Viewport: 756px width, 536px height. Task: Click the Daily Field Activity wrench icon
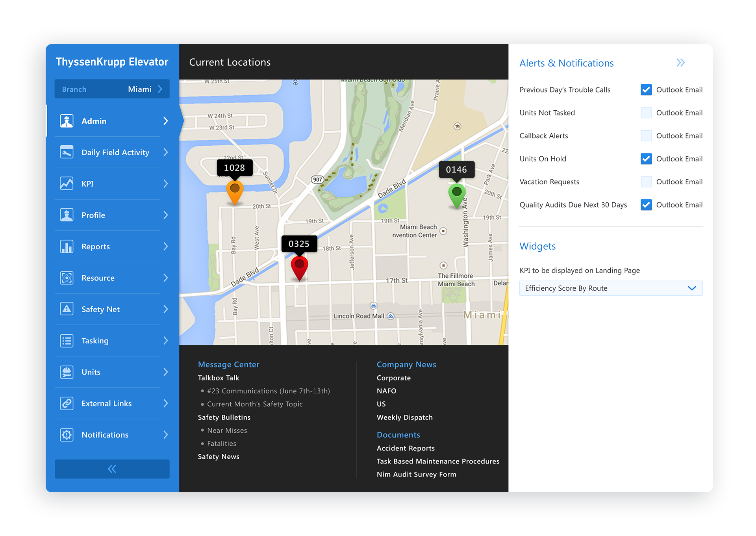coord(67,152)
